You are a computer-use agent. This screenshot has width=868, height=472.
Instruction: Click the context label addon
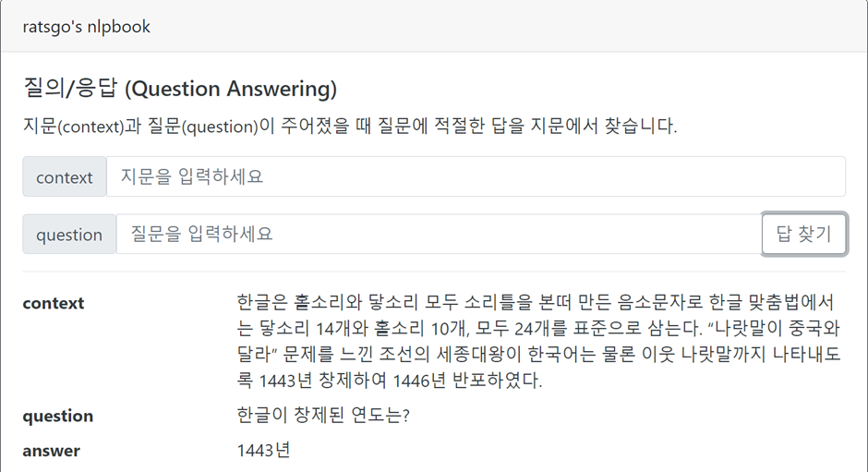[65, 176]
